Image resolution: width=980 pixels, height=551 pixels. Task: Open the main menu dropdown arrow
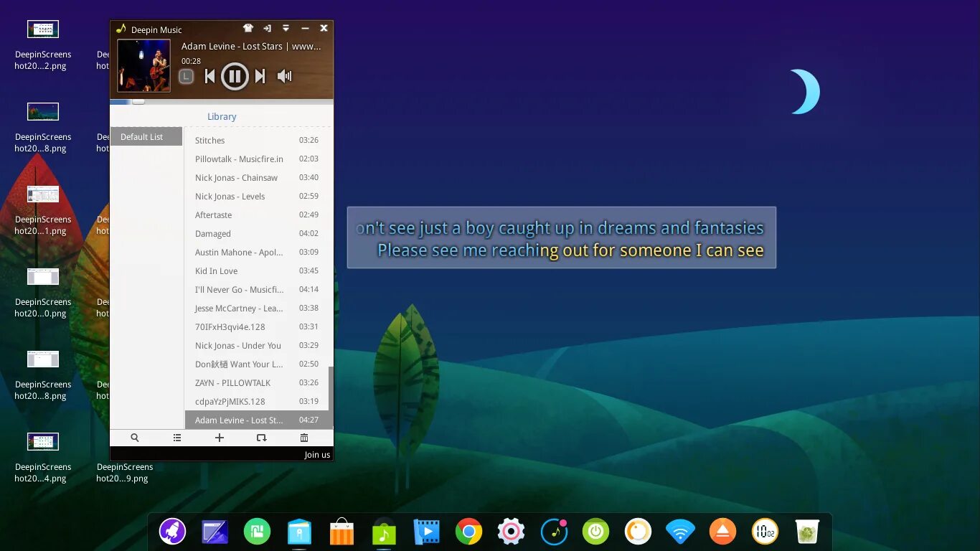[x=286, y=29]
